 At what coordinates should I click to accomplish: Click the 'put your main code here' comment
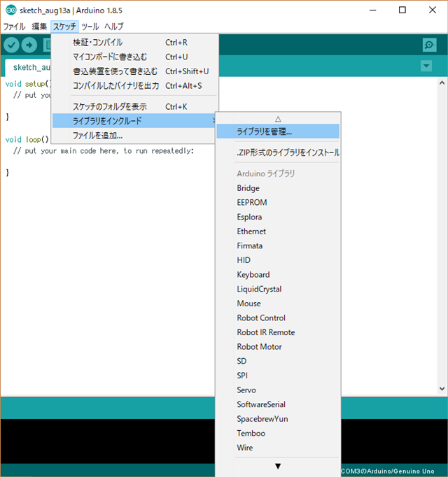click(104, 151)
